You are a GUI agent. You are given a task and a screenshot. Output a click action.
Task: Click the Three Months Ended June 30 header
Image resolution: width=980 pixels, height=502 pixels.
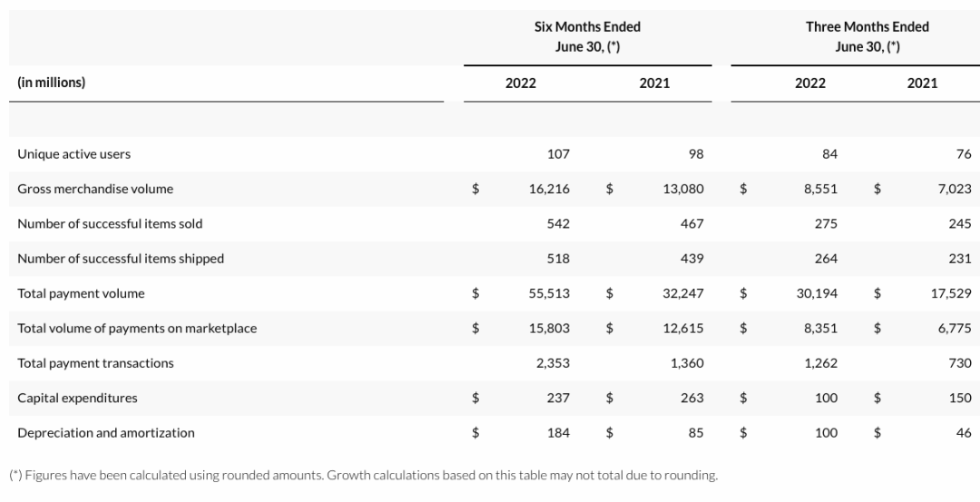click(x=867, y=36)
